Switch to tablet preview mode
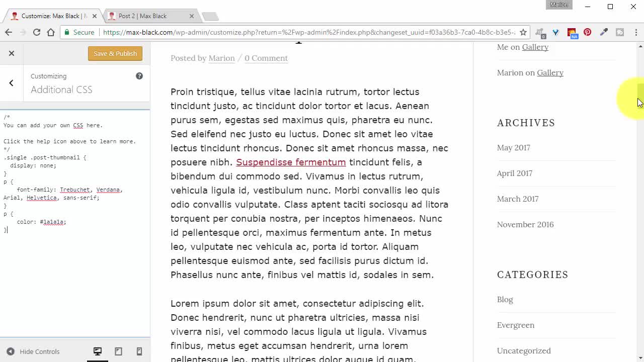 [x=118, y=351]
